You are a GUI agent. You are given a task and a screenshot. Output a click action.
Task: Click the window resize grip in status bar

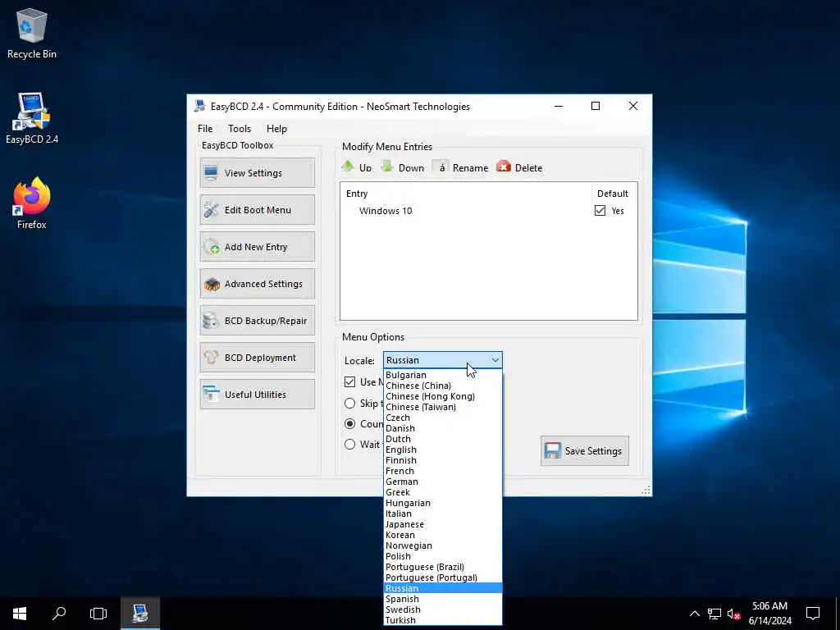tap(646, 491)
